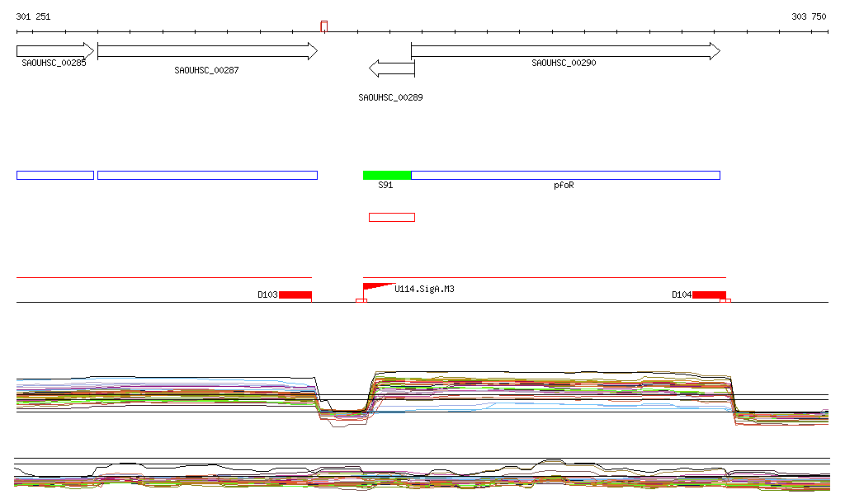Select the red D104 terminator block
This screenshot has width=845, height=504.
[x=709, y=294]
